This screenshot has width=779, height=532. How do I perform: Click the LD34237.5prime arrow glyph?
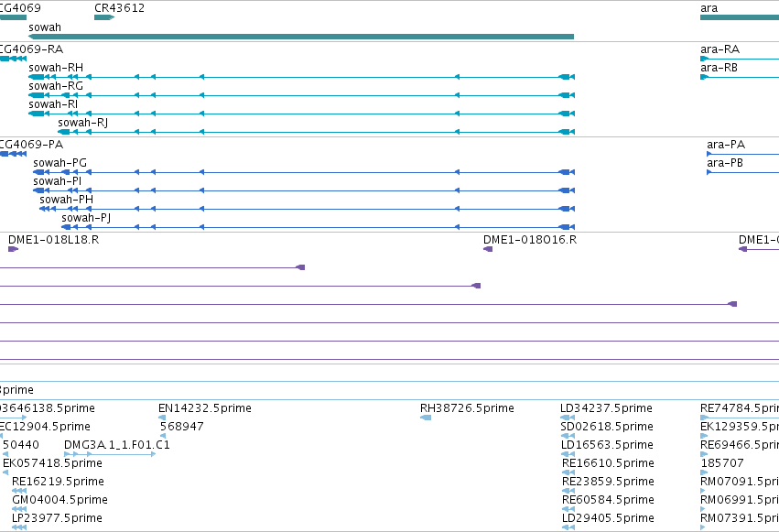coord(568,418)
